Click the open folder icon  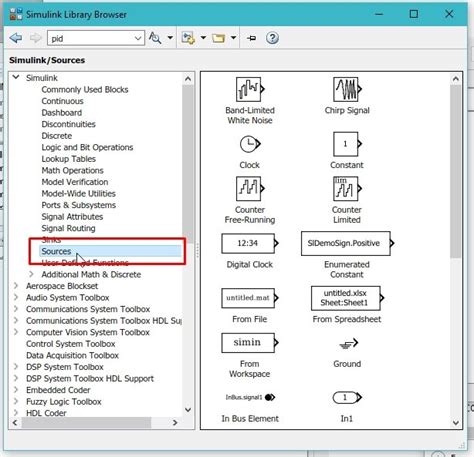[218, 38]
